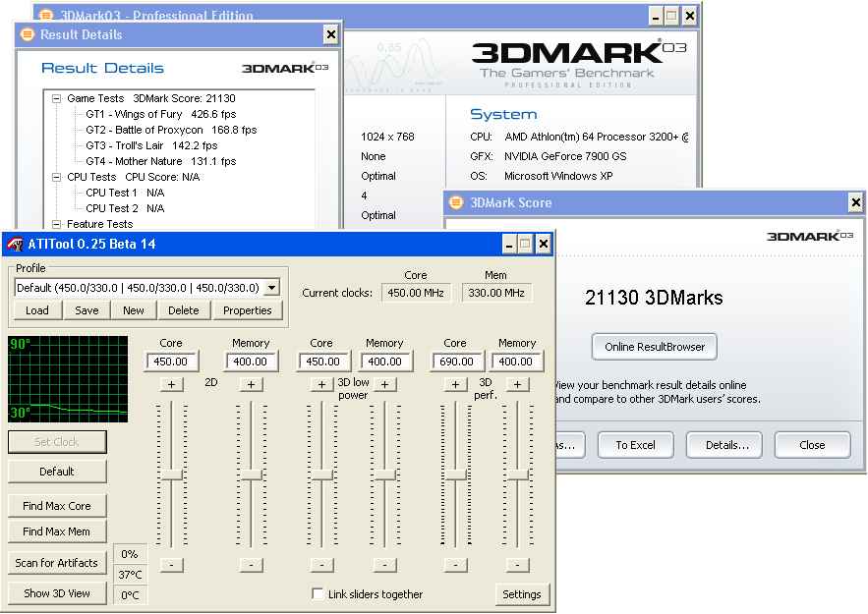Click the Default clocks button
868x614 pixels.
click(x=56, y=472)
